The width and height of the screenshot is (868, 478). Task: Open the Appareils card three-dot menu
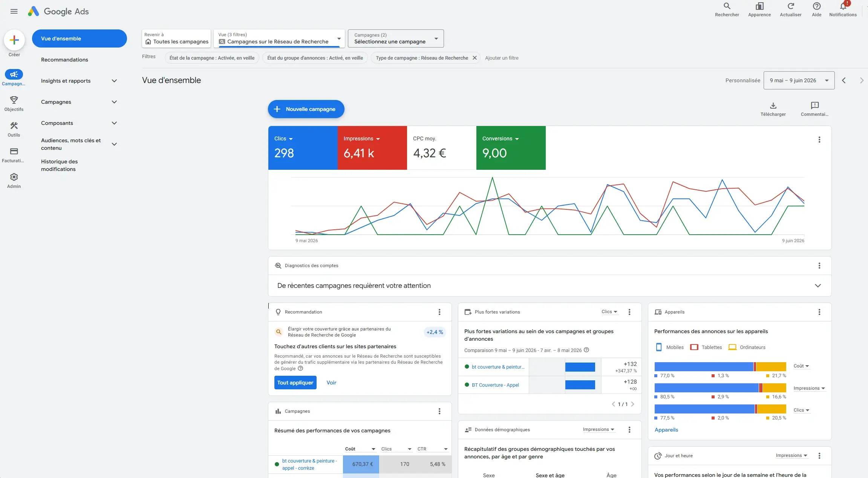[x=819, y=312]
